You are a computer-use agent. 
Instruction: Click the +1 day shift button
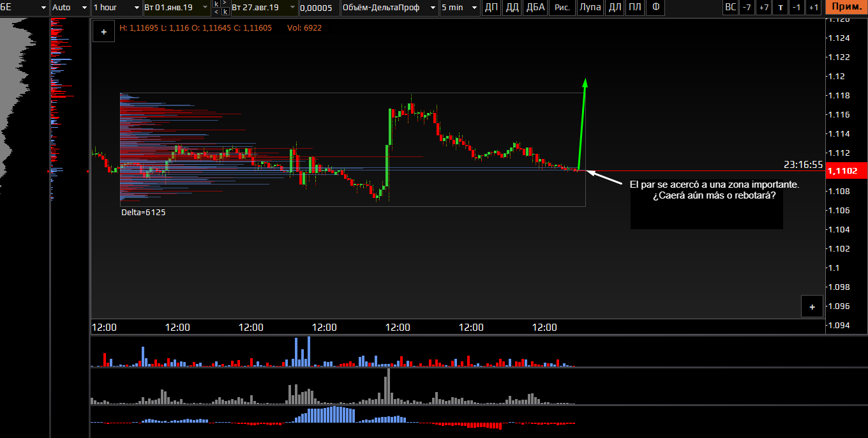[x=812, y=8]
